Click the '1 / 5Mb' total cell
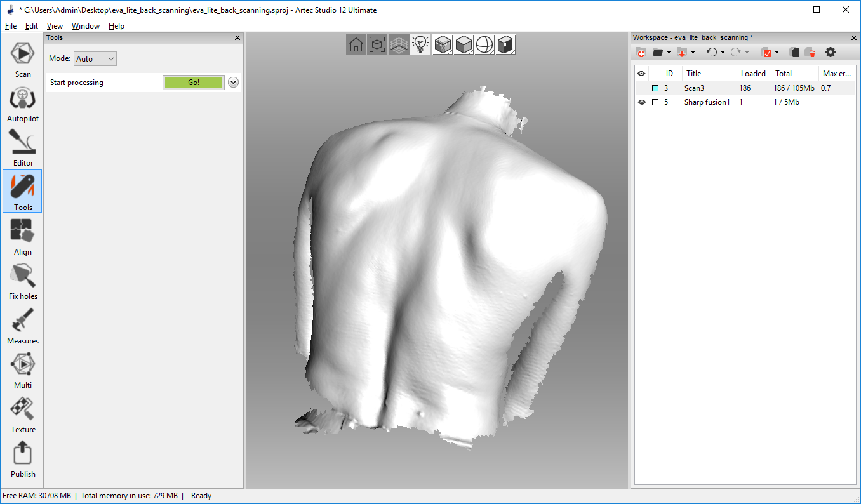The height and width of the screenshot is (504, 861). 786,102
